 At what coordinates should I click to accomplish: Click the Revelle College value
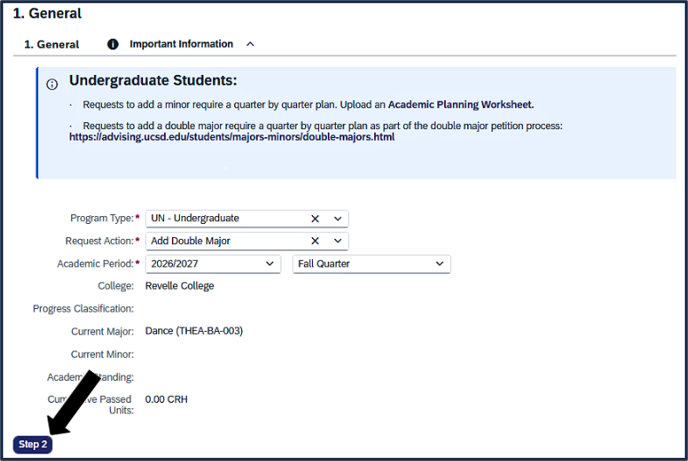pyautogui.click(x=179, y=286)
